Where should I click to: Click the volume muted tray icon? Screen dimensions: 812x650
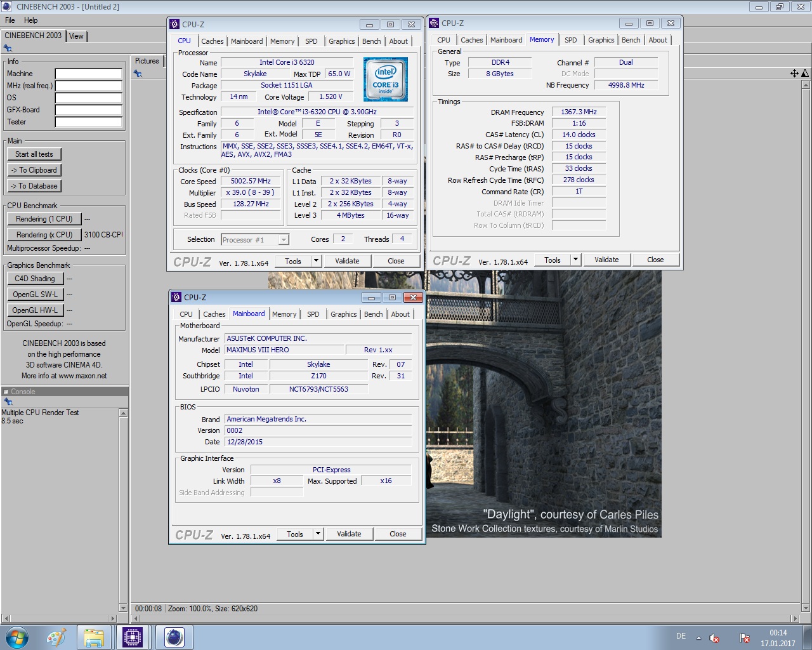click(714, 638)
